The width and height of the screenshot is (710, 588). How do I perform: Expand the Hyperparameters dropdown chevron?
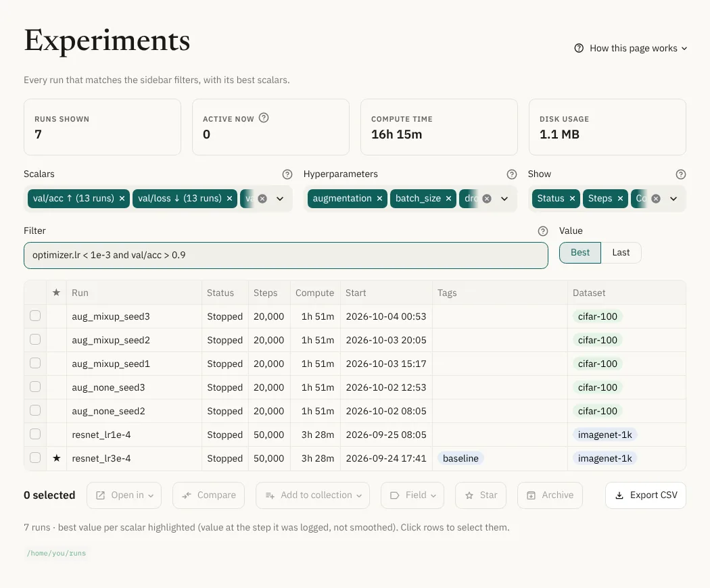point(504,199)
